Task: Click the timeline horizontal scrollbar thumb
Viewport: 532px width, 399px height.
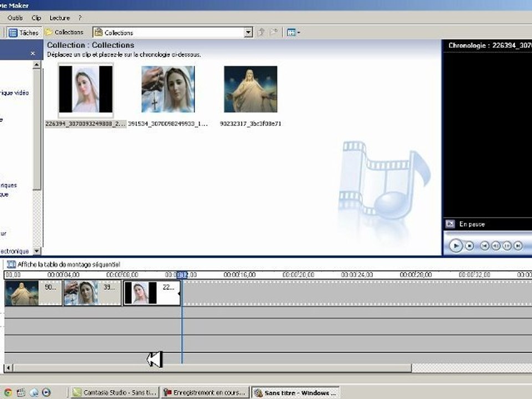Action: [212, 368]
